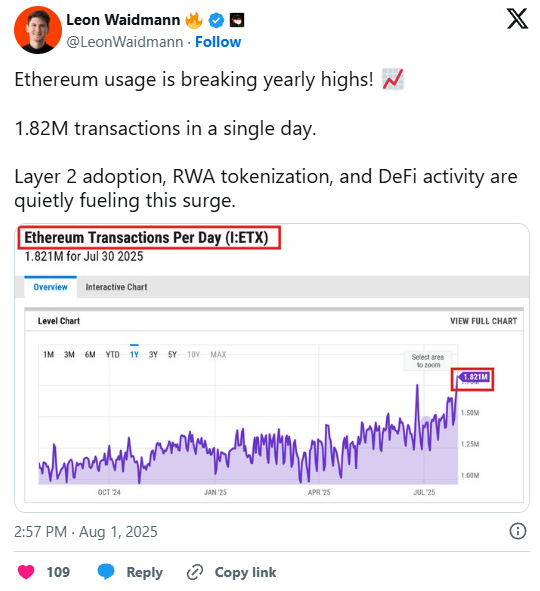The width and height of the screenshot is (540, 591).
Task: Click the 1.821M value marker
Action: [x=473, y=377]
